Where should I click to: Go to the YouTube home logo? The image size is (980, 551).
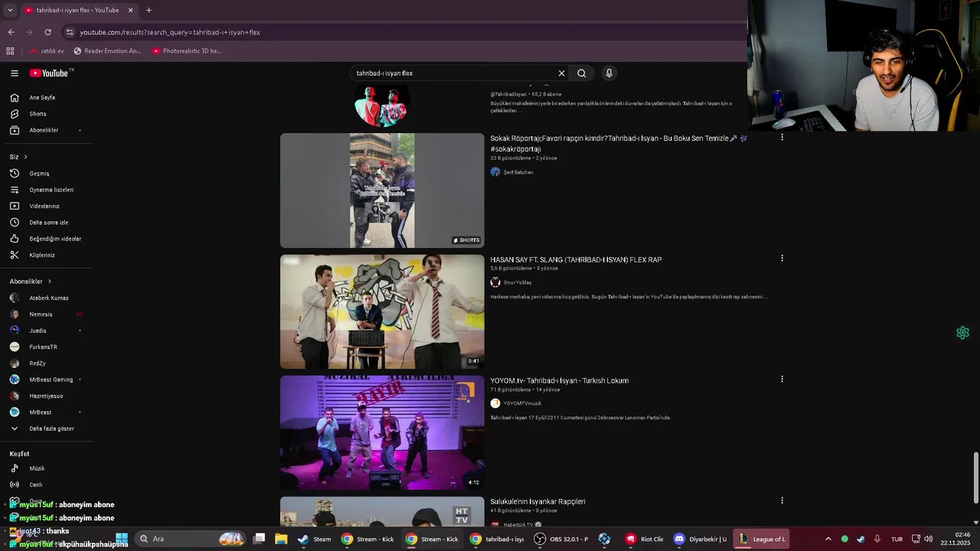(x=51, y=73)
